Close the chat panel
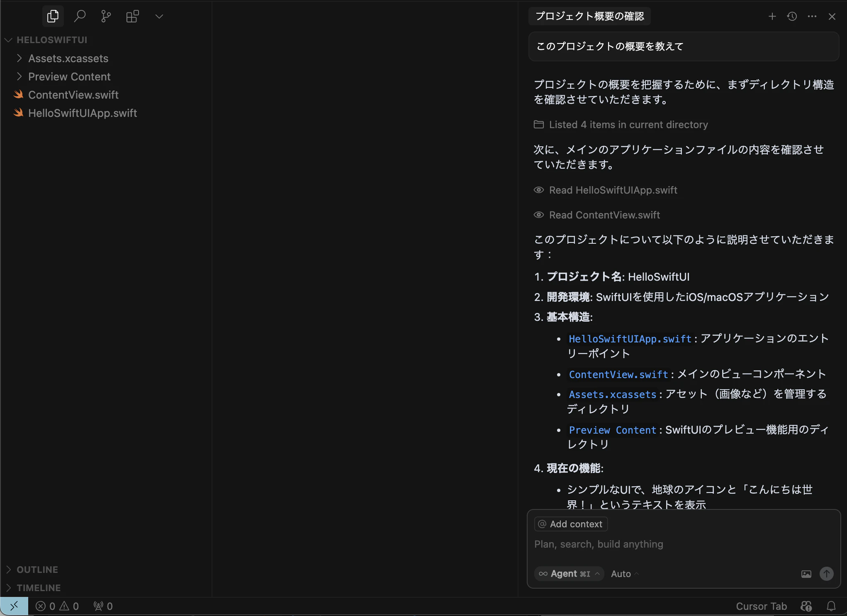This screenshot has height=616, width=847. coord(832,16)
